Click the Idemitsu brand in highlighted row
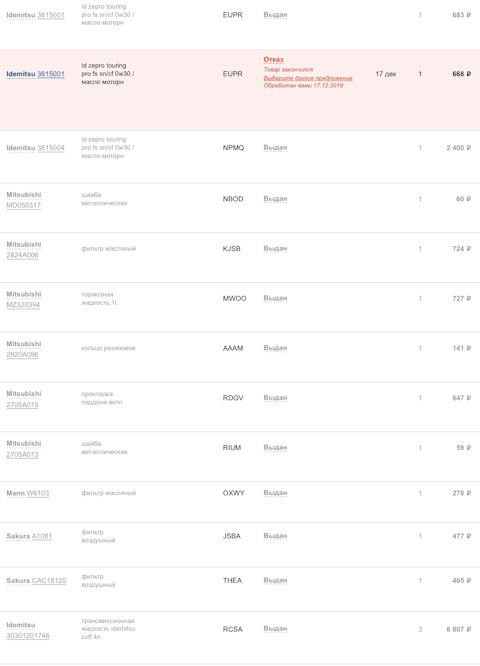 pos(21,74)
